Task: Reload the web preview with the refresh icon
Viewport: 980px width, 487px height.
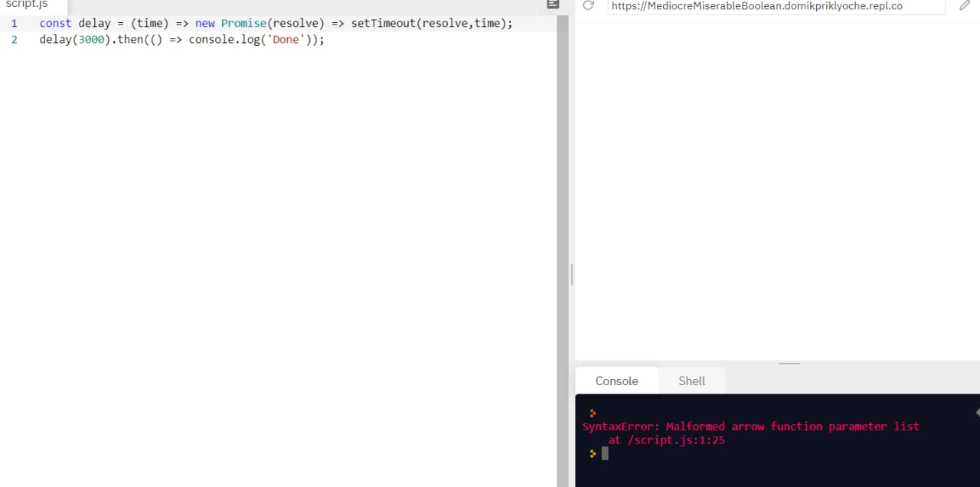Action: click(588, 5)
